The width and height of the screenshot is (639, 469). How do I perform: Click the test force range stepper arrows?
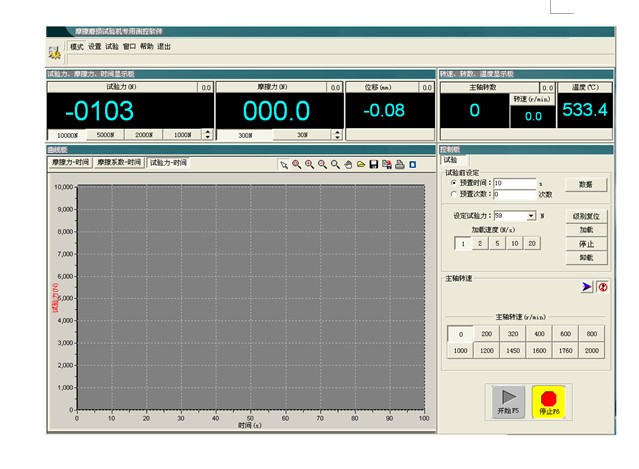tap(208, 134)
